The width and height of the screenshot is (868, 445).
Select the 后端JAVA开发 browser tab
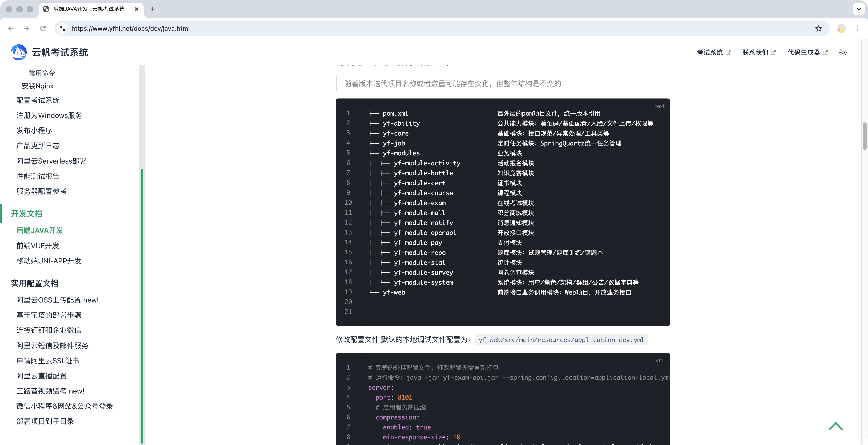tap(91, 9)
